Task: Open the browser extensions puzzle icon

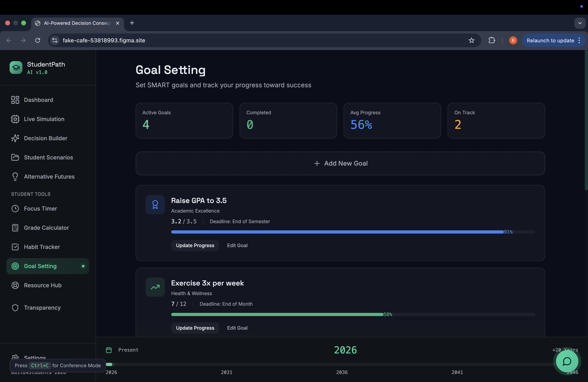Action: (492, 40)
